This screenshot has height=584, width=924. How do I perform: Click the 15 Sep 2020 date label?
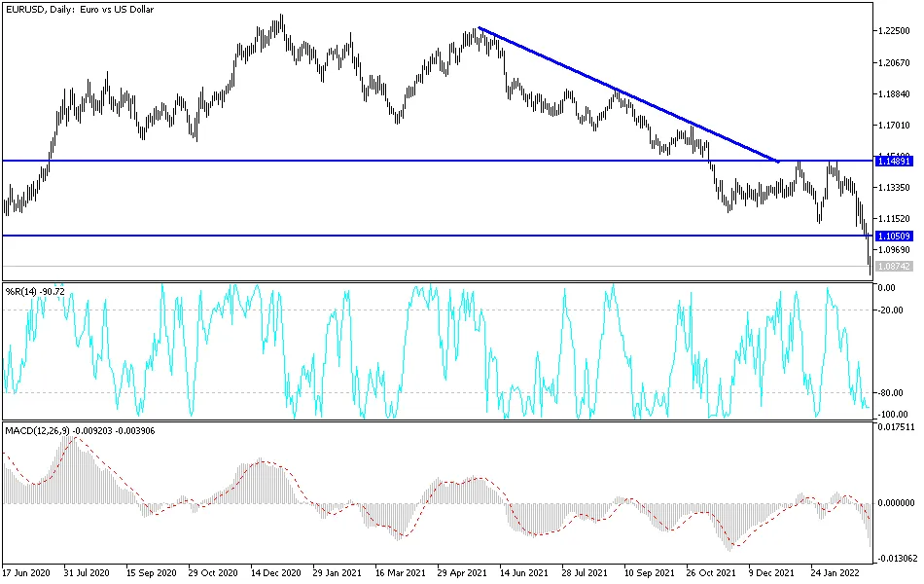152,572
